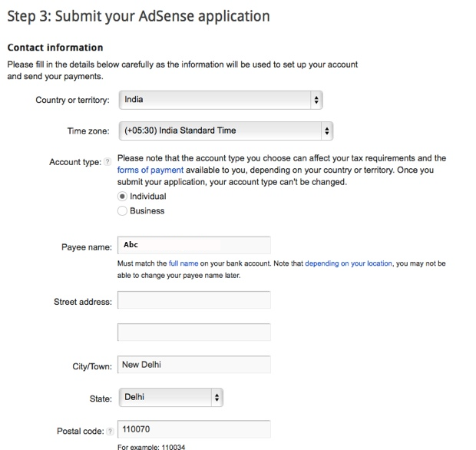Click the 'For example: 110034' hint text
The height and width of the screenshot is (450, 476).
pos(151,447)
